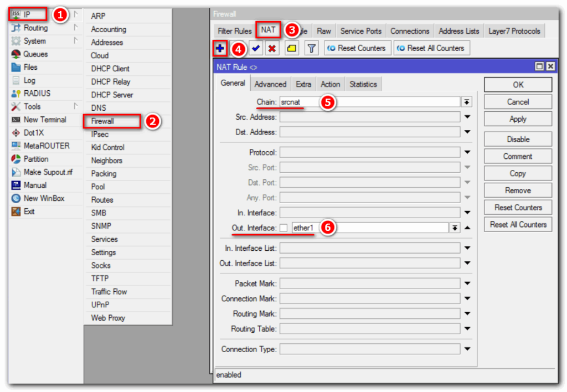
Task: Collapse the Out. Interface field
Action: [x=467, y=228]
